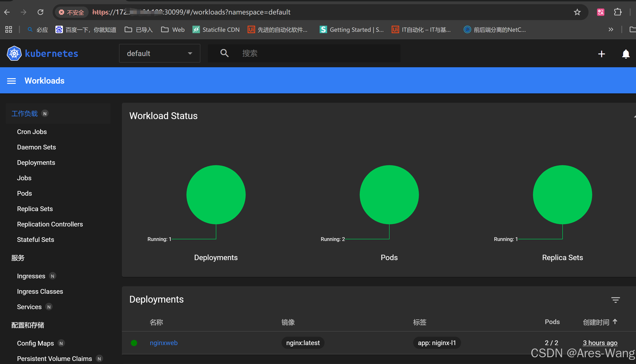Click the Kubernetes logo icon

[14, 53]
